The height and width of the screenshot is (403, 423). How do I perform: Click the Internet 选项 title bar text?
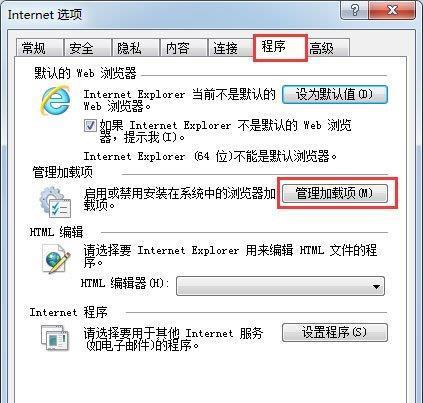coord(45,15)
